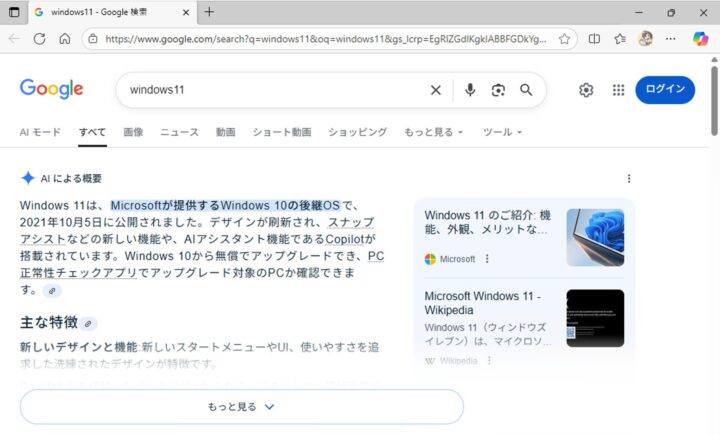Switch to AI モード tab

tap(40, 132)
